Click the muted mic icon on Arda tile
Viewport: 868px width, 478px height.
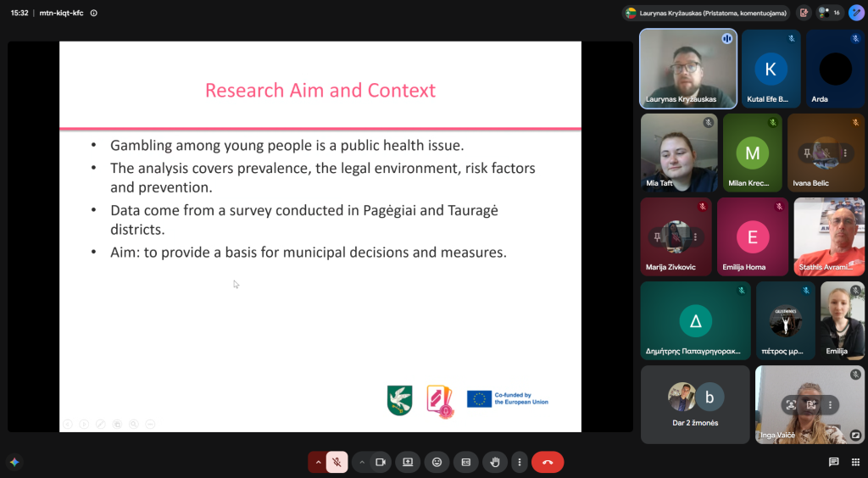pyautogui.click(x=856, y=39)
